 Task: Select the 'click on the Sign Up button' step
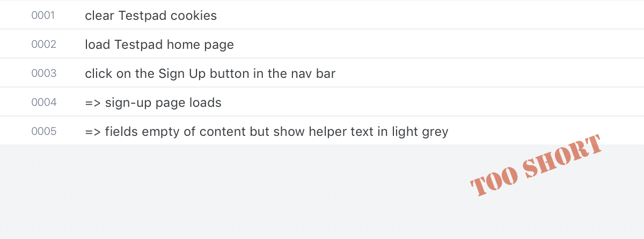point(210,74)
